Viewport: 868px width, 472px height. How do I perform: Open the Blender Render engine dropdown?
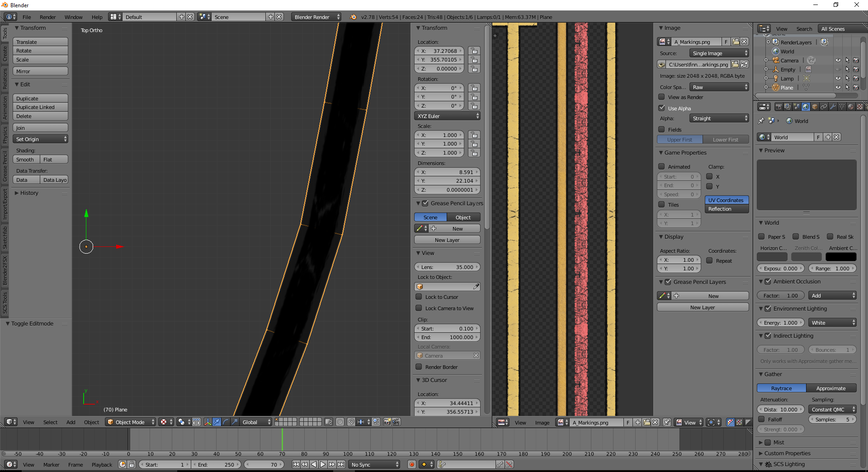pos(316,17)
